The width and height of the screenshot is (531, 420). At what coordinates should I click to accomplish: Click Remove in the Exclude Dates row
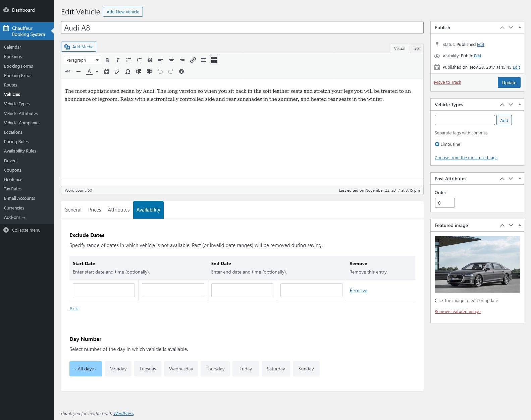pos(358,291)
